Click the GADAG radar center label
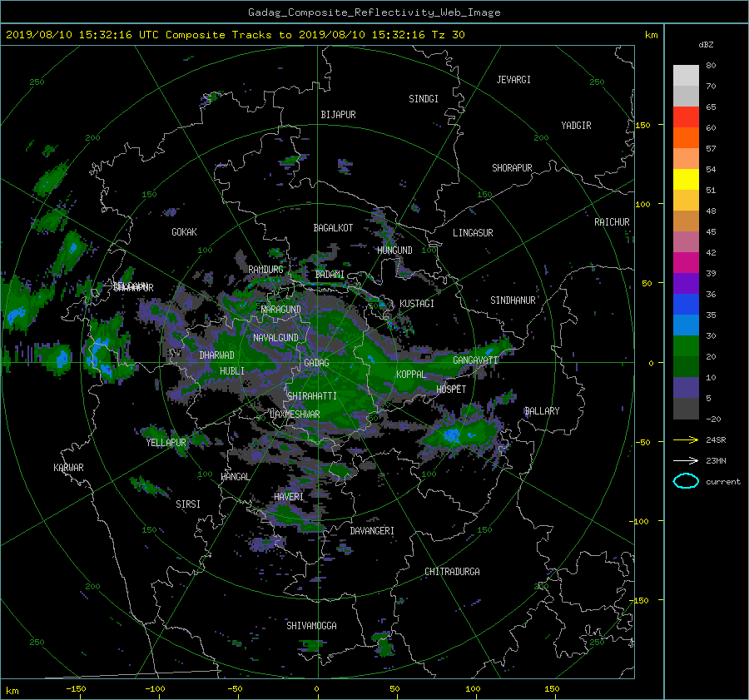This screenshot has width=749, height=700. pos(316,363)
